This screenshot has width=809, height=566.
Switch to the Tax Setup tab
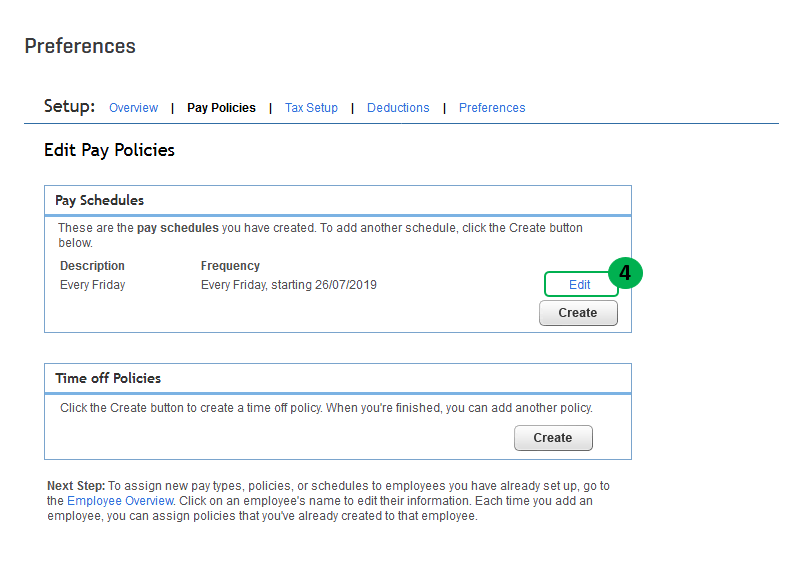click(311, 108)
